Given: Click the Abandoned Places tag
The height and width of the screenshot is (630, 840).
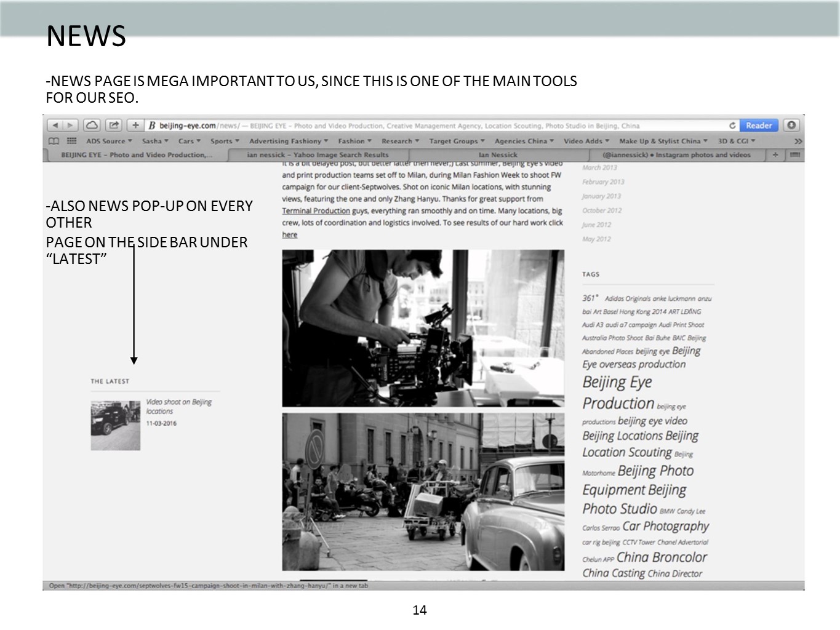Looking at the screenshot, I should [x=607, y=351].
